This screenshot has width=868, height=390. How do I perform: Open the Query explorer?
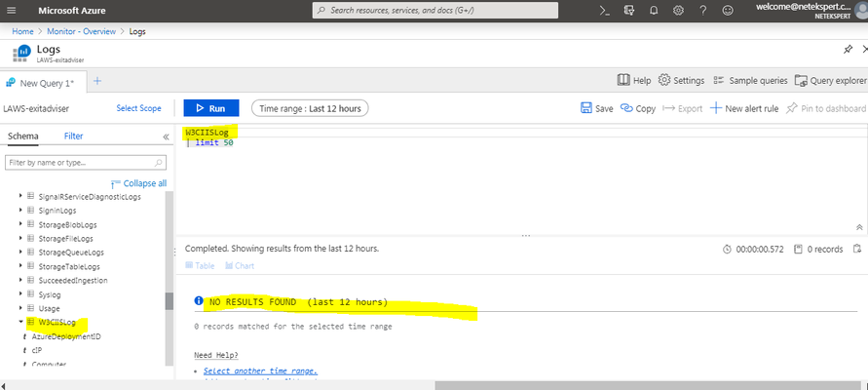pos(830,80)
